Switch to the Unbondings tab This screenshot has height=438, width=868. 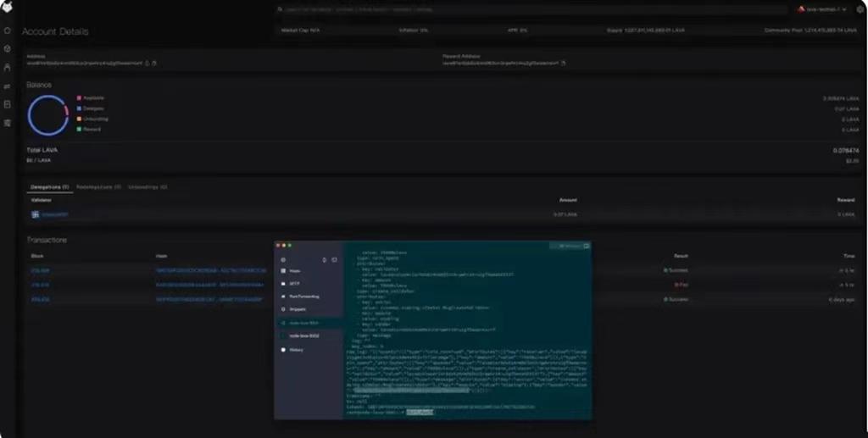(147, 186)
